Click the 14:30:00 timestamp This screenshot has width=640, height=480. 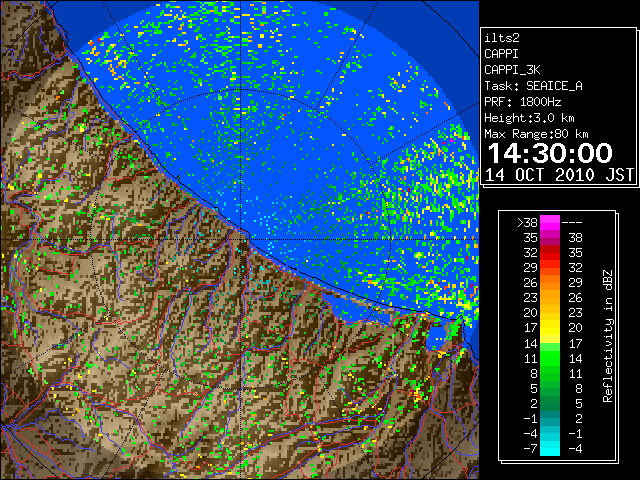550,153
